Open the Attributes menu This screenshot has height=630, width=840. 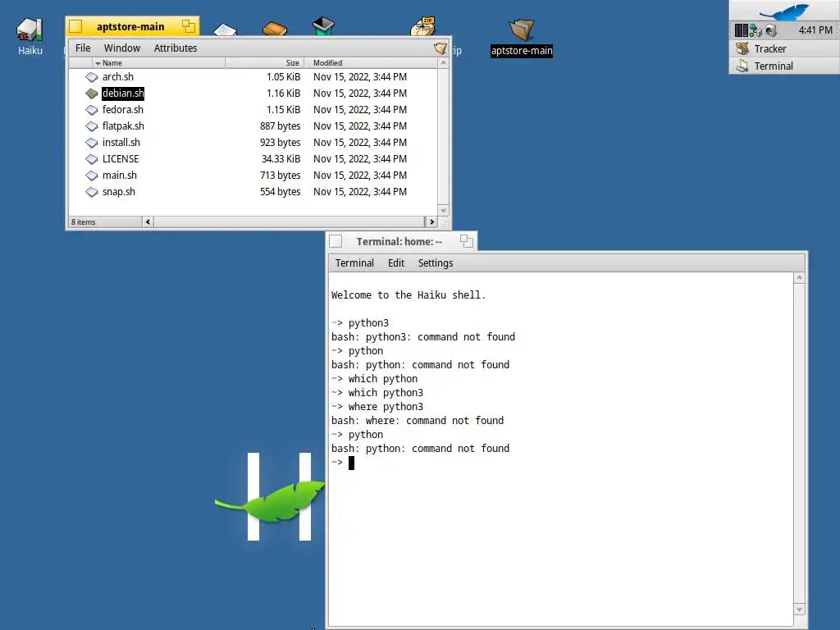click(176, 48)
